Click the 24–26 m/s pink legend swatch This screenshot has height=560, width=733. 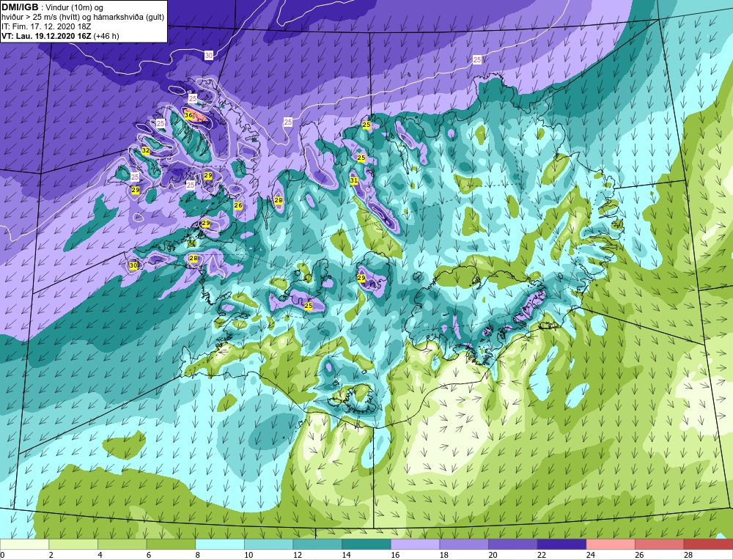coord(611,544)
